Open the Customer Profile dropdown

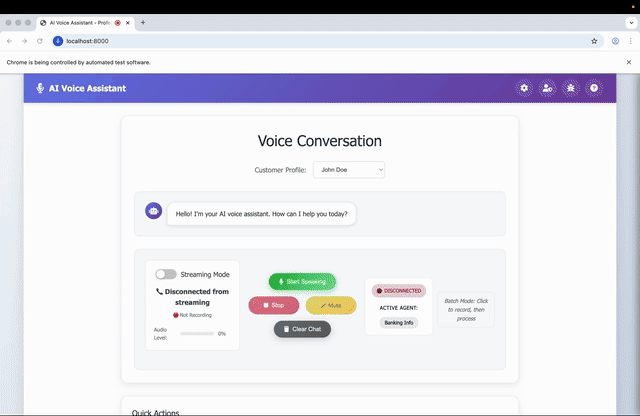tap(349, 170)
